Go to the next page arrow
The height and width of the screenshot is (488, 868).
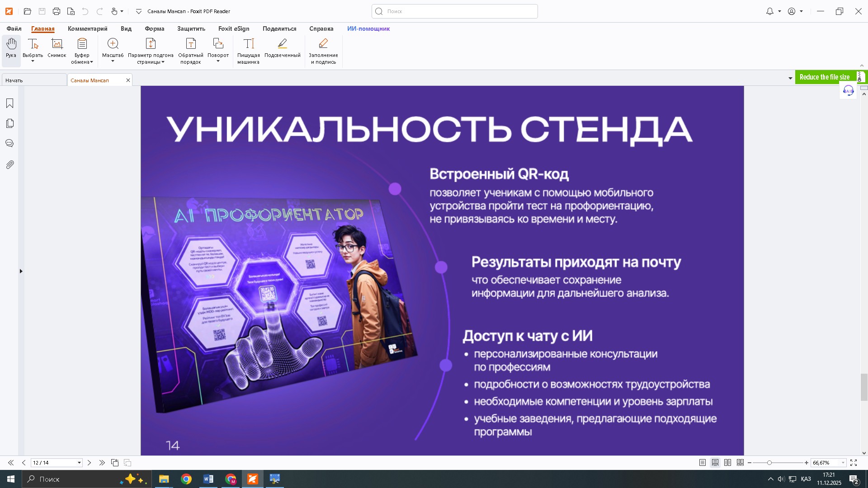[x=89, y=463]
